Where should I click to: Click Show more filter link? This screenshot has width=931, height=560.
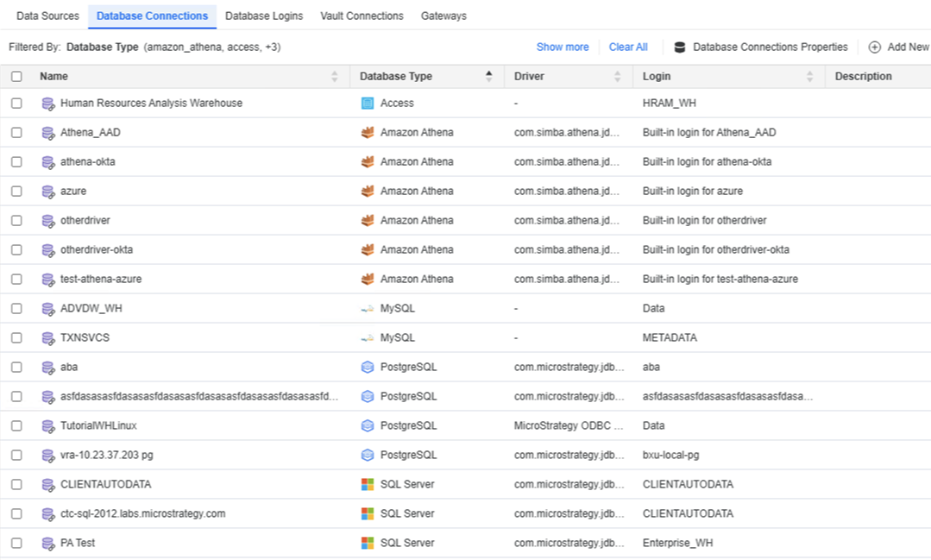tap(563, 47)
